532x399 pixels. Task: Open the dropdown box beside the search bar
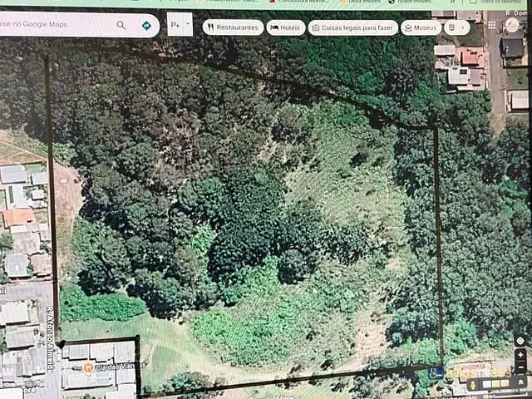point(180,24)
